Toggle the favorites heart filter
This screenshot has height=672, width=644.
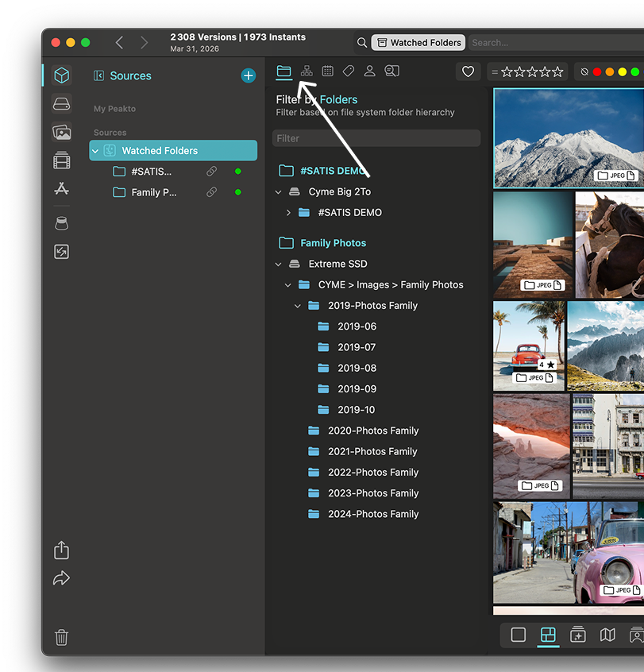[x=468, y=72]
